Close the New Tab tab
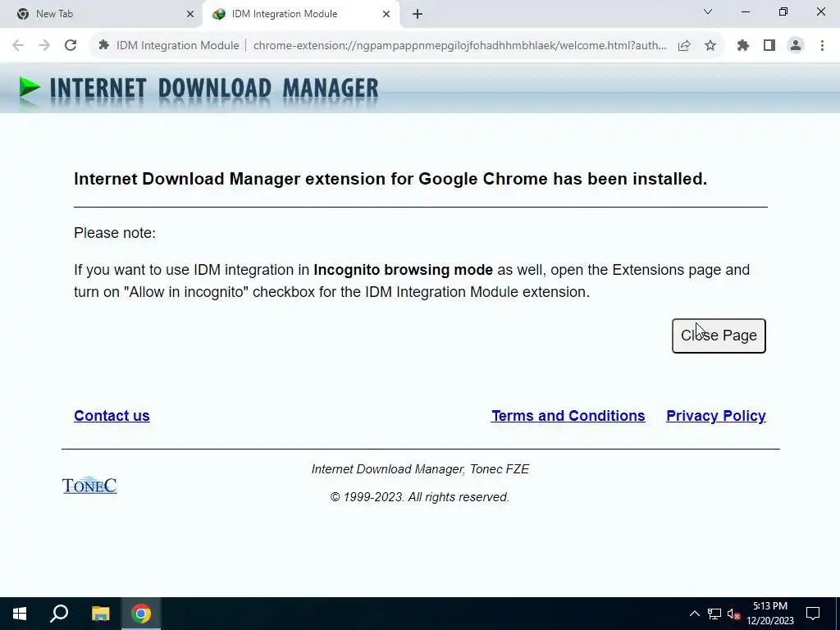Image resolution: width=840 pixels, height=630 pixels. (x=190, y=14)
